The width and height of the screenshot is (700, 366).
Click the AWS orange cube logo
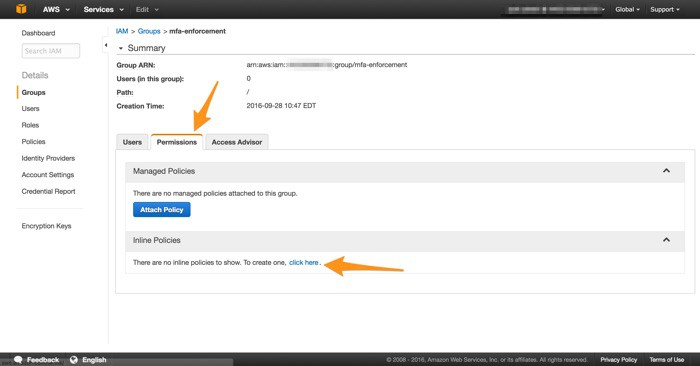(21, 9)
